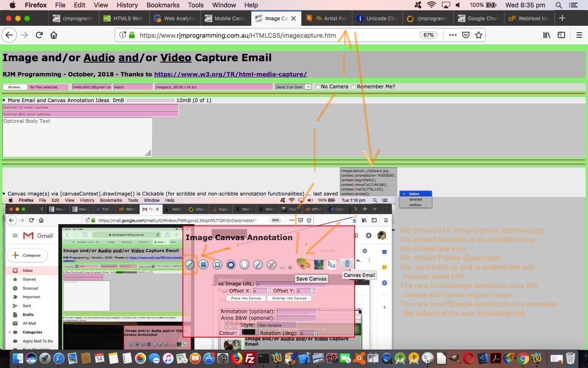Switch to the HTML5 Web tab
This screenshot has height=368, width=588.
point(123,18)
